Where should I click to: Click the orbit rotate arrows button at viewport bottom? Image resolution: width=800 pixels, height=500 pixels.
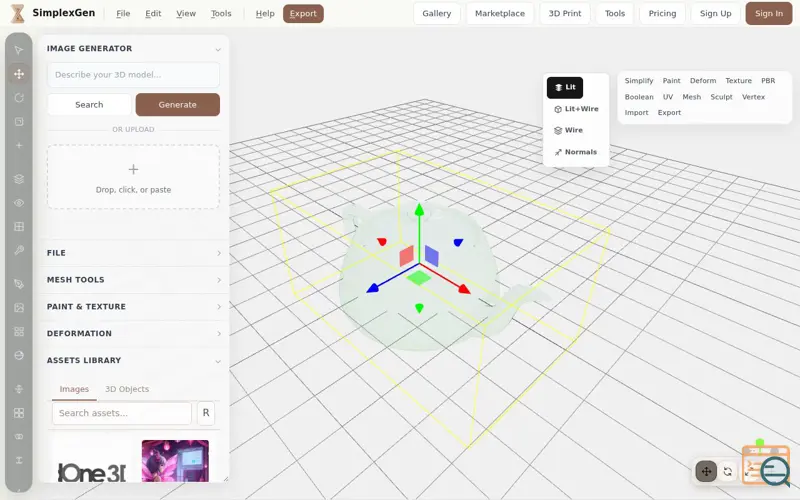point(728,471)
